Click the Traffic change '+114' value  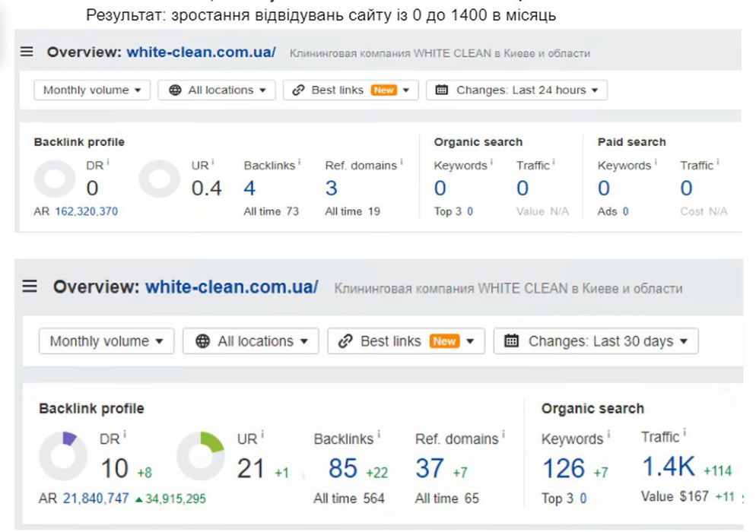pos(717,470)
